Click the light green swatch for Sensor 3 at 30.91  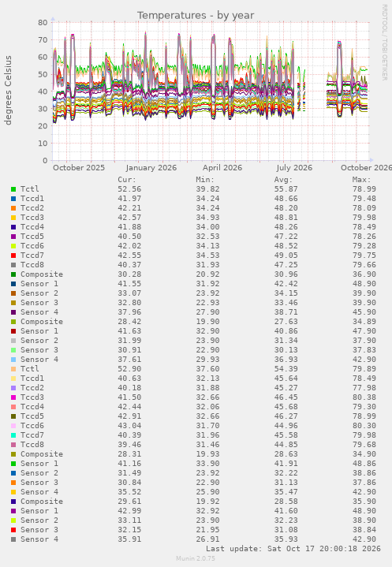tap(13, 350)
